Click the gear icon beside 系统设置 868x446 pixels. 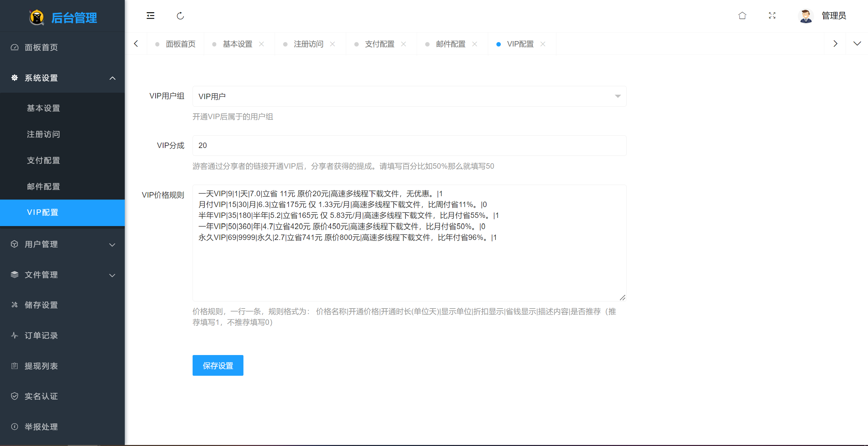click(x=15, y=78)
